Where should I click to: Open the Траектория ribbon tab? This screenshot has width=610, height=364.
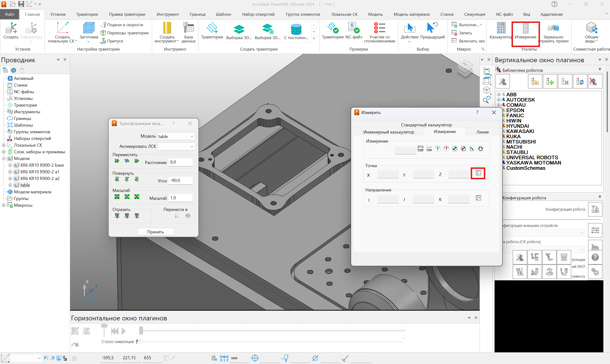87,14
